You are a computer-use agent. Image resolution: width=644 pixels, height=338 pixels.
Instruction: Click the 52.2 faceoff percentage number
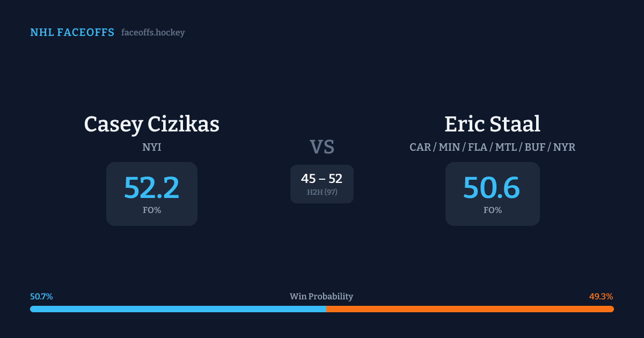(x=152, y=188)
